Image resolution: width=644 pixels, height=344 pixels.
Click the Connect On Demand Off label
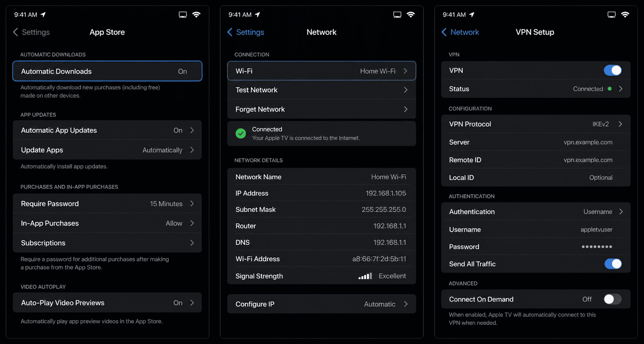pyautogui.click(x=587, y=299)
